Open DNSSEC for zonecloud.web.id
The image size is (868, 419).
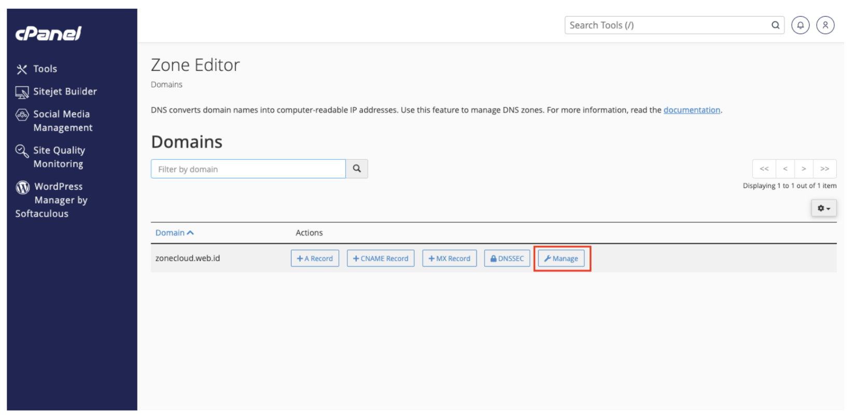[507, 258]
